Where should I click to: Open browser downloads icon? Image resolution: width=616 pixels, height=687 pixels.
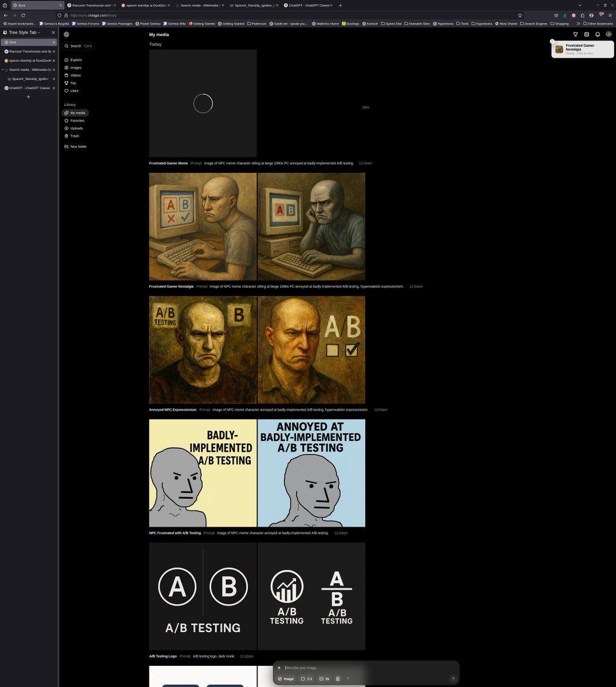coord(564,15)
